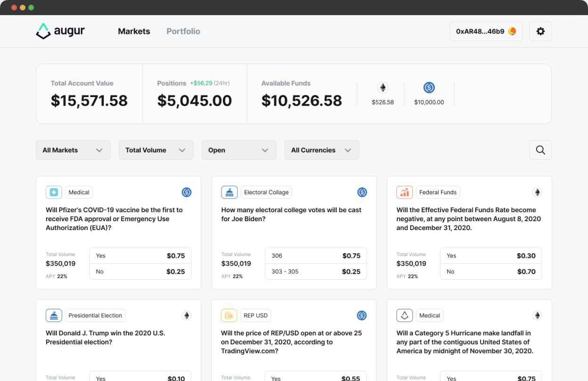Image resolution: width=588 pixels, height=381 pixels.
Task: Click the Federal Funds category tag
Action: coord(438,192)
